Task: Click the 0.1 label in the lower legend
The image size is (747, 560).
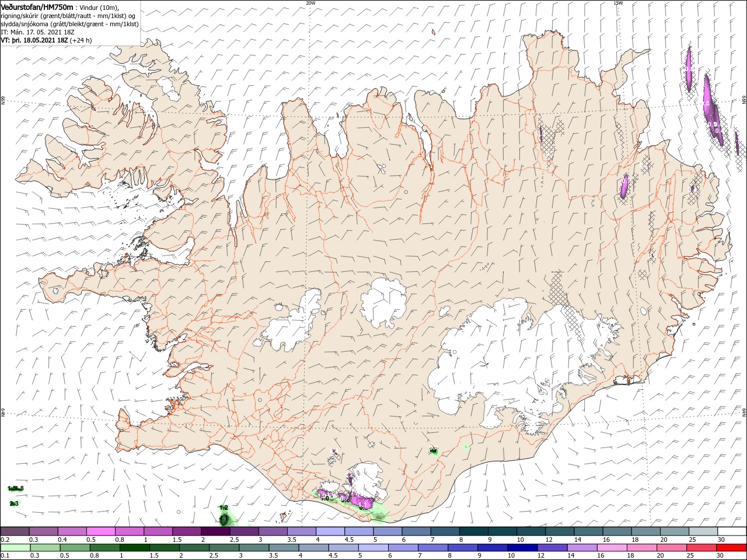Action: [x=5, y=555]
